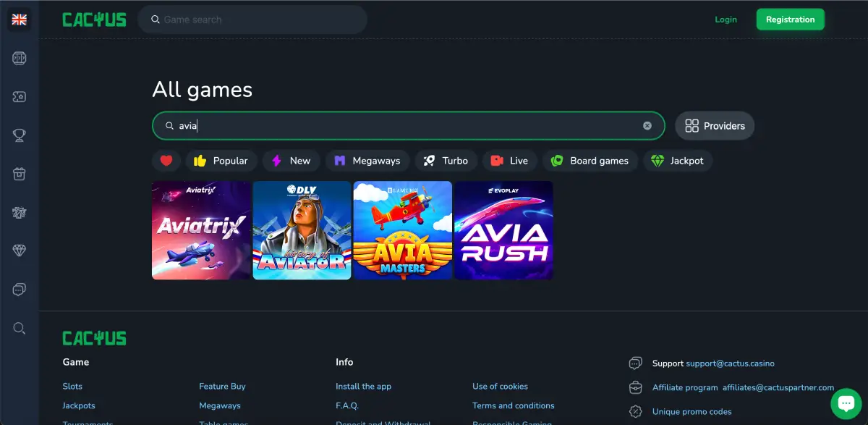Open the Feature Buy footer link

click(223, 387)
